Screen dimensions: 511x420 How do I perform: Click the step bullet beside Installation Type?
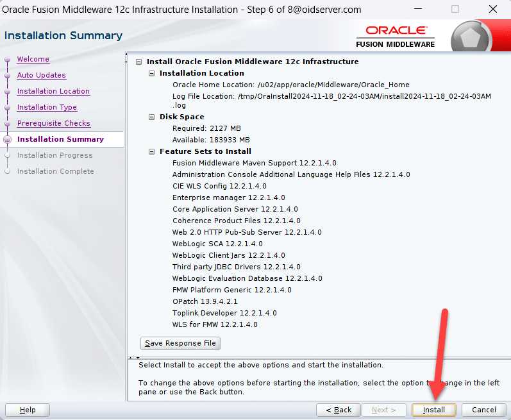coord(8,108)
